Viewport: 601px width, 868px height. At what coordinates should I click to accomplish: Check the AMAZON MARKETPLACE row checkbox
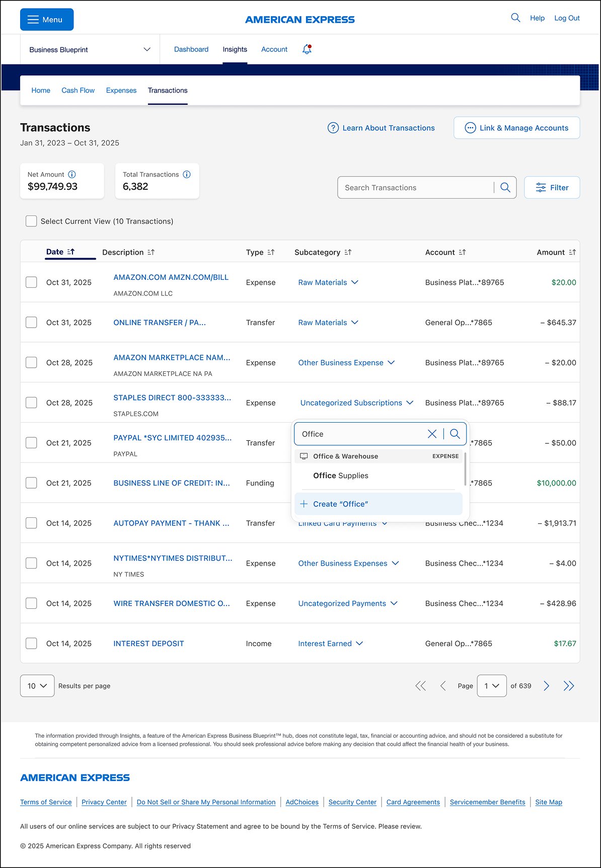click(31, 362)
